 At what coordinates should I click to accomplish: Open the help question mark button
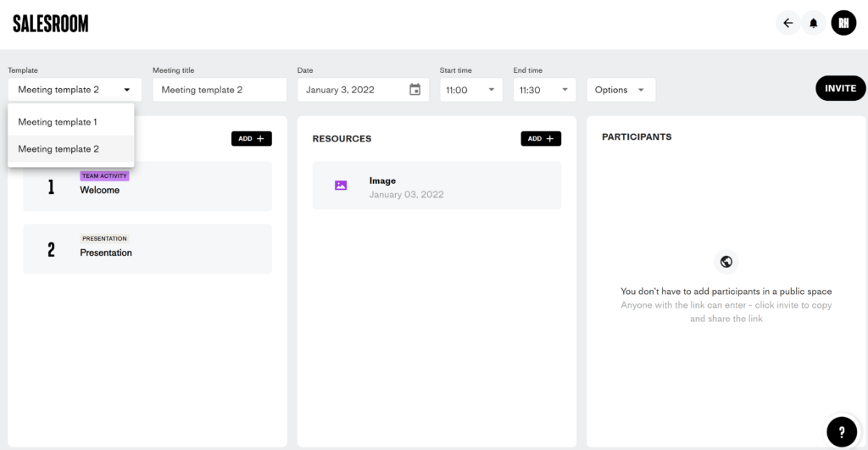(842, 431)
